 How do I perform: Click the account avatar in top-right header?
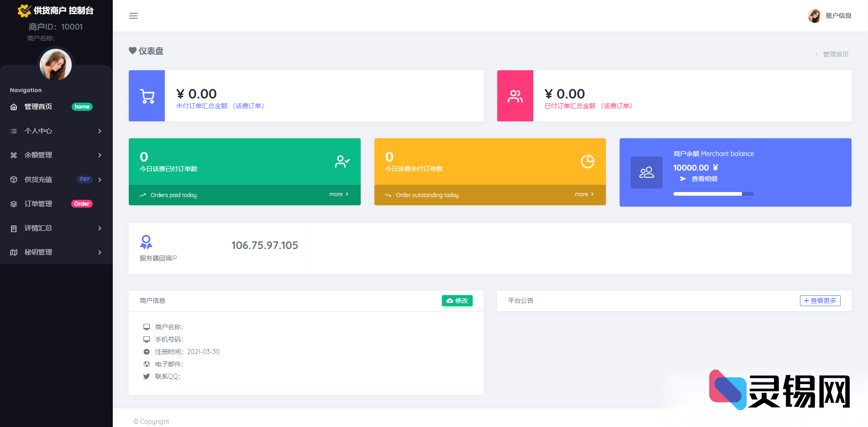(x=815, y=16)
